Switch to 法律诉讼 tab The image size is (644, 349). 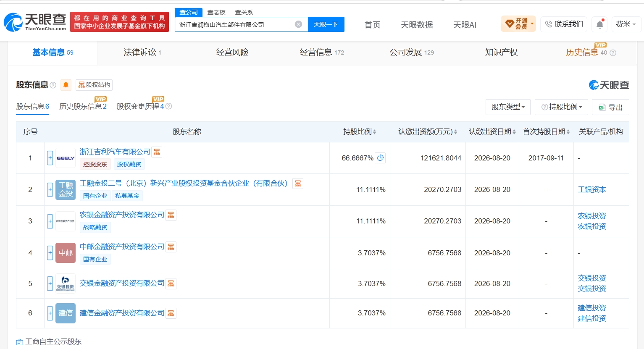tap(142, 52)
